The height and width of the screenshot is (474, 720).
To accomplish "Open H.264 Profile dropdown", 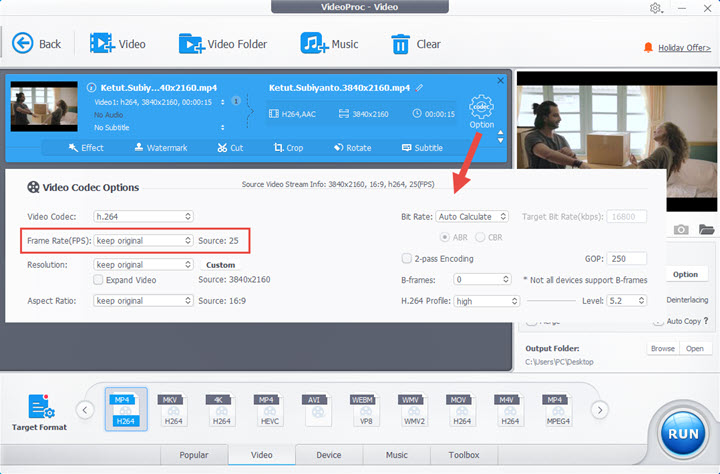I will [x=487, y=301].
